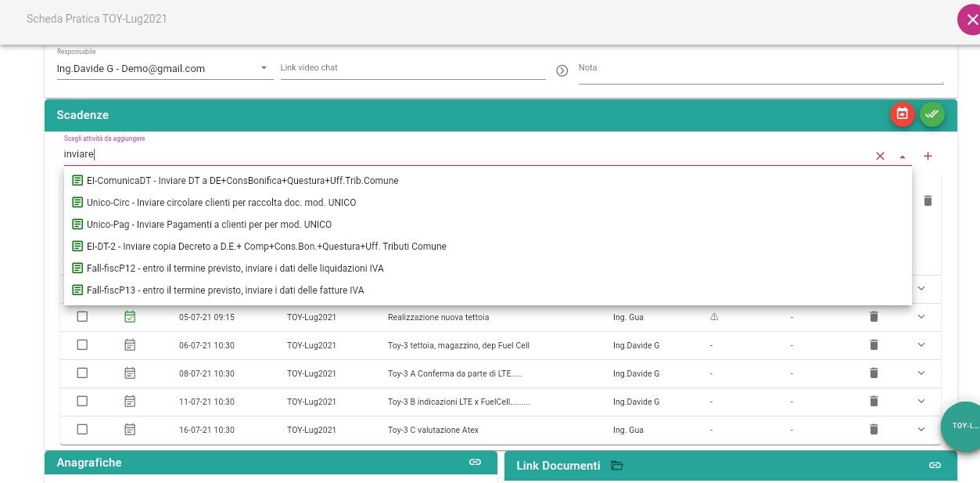
Task: Click the link icon in Link Documenti header
Action: coord(935,465)
